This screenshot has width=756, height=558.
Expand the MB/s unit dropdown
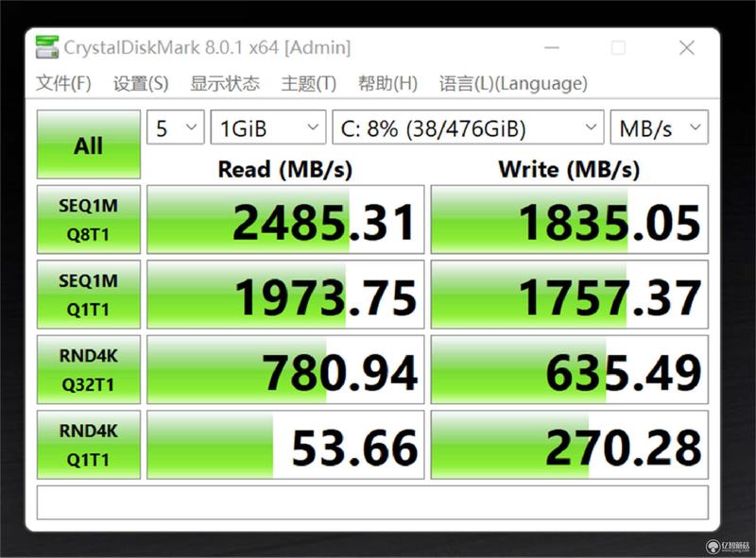pyautogui.click(x=660, y=127)
